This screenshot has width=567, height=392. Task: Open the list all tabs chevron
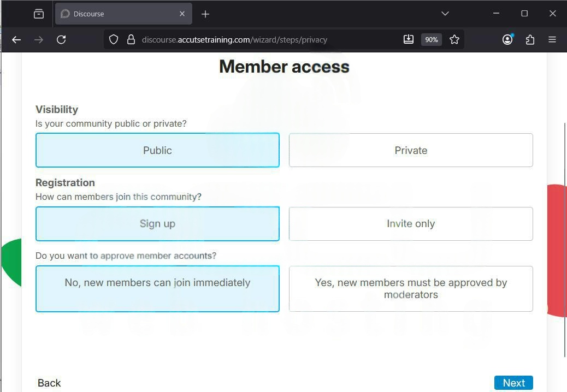[445, 13]
